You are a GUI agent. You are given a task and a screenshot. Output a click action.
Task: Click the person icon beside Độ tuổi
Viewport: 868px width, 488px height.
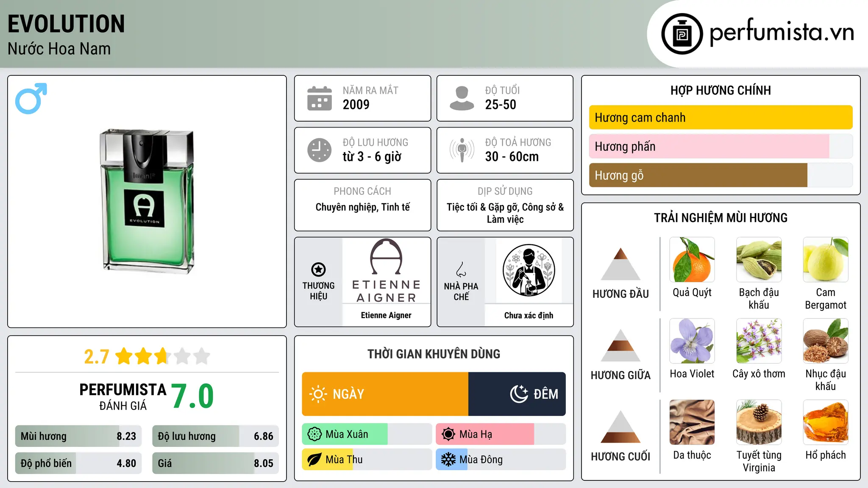pos(462,98)
